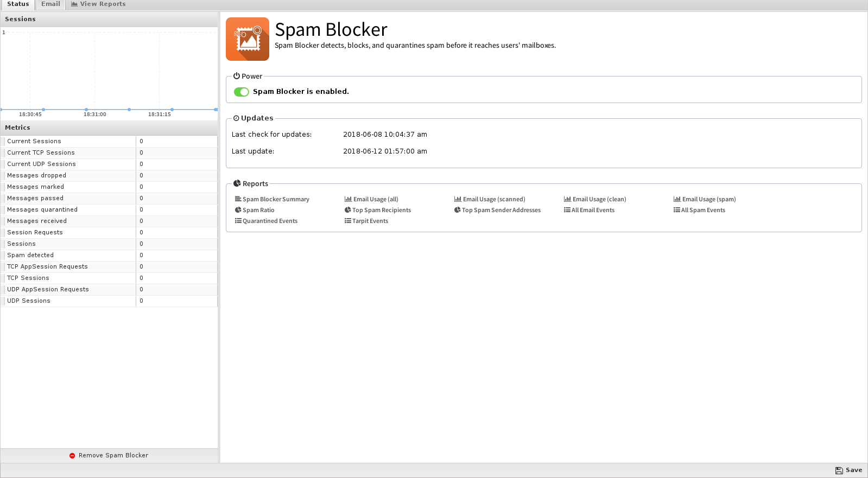
Task: Click the Spam Ratio pie icon
Action: tap(238, 210)
